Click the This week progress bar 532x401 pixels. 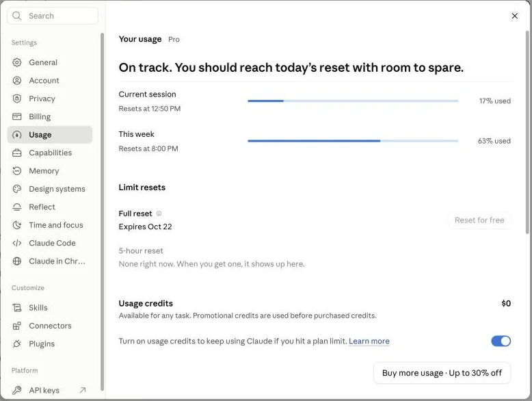click(x=353, y=141)
